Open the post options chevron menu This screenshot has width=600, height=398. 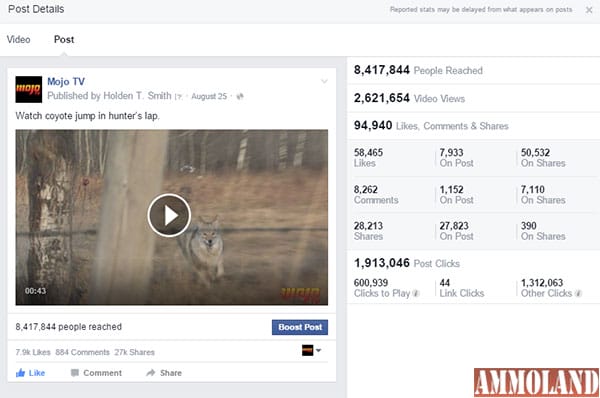pos(324,81)
